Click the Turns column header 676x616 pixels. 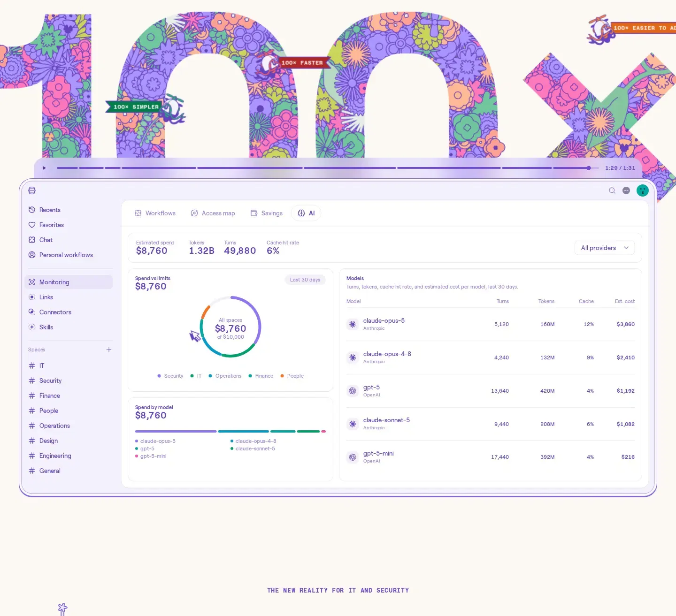[x=503, y=301]
